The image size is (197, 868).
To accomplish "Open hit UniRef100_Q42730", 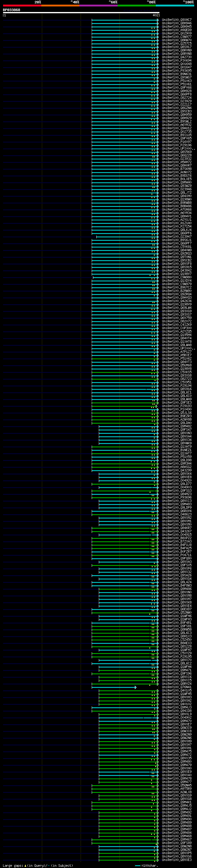I will coord(177,57).
